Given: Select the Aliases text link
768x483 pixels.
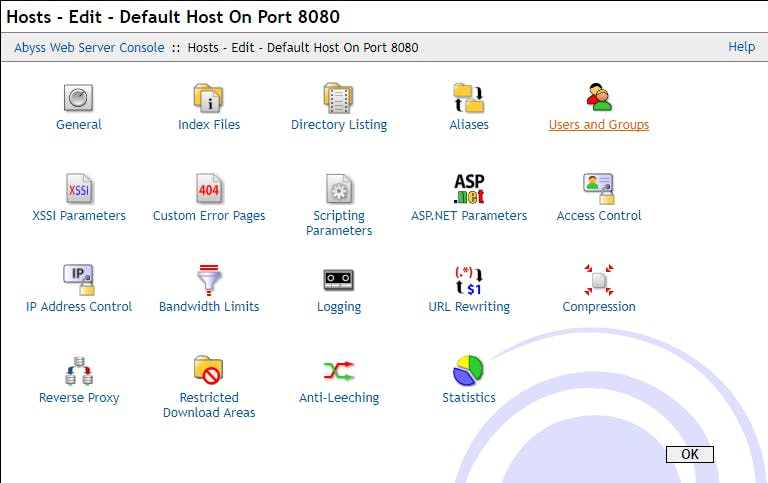Looking at the screenshot, I should coord(469,124).
